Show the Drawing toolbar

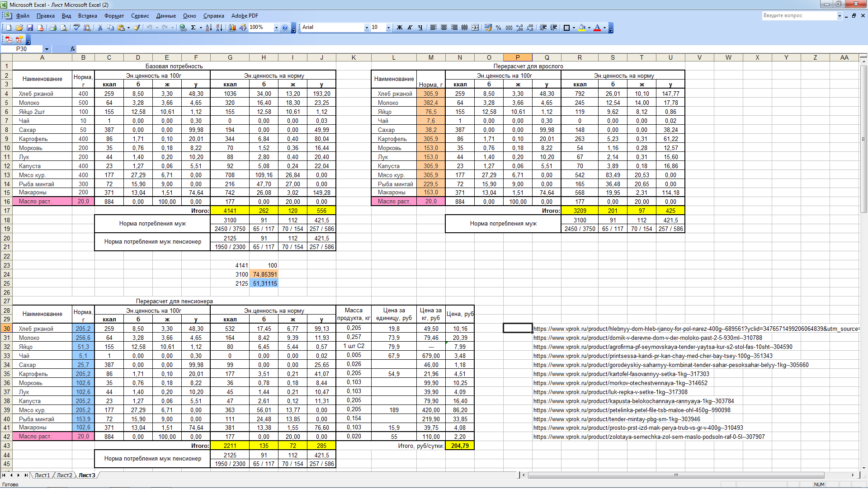pos(243,28)
